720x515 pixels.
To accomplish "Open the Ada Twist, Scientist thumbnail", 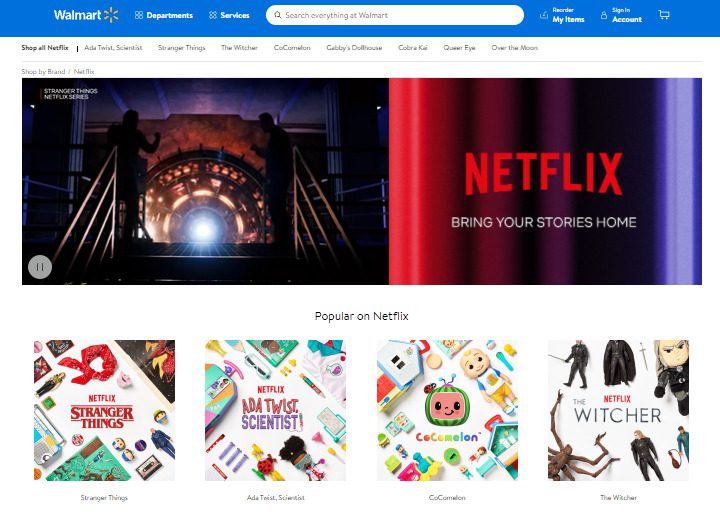I will (275, 410).
